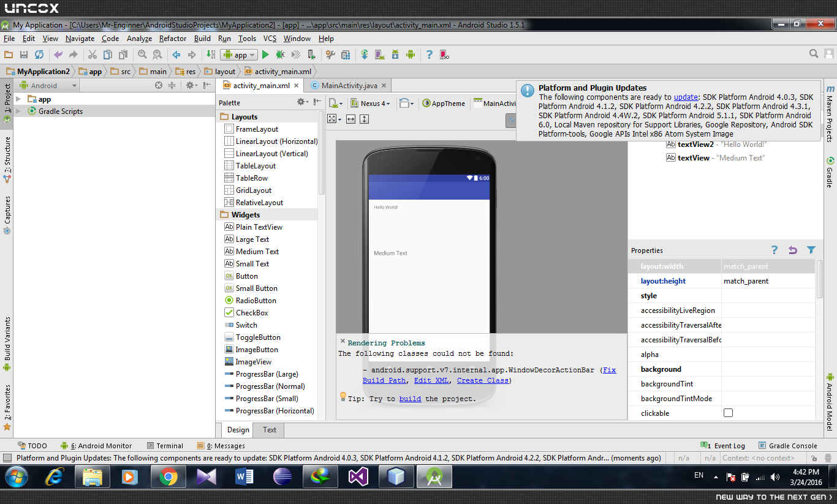Click the Make Project icon
837x504 pixels.
tap(211, 55)
